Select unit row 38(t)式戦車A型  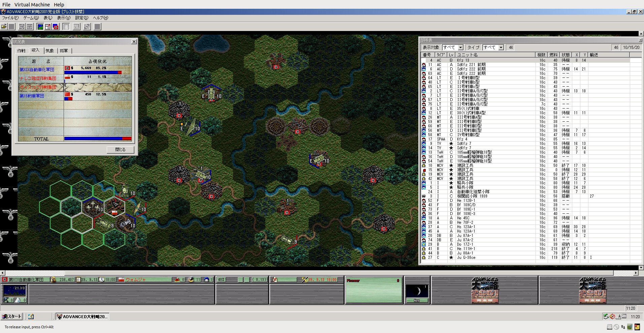tap(525, 113)
